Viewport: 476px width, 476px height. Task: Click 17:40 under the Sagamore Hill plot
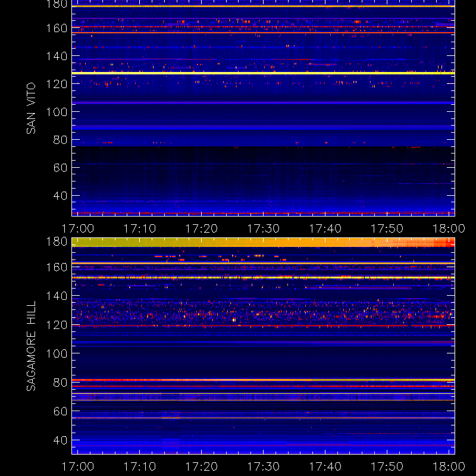click(x=325, y=466)
